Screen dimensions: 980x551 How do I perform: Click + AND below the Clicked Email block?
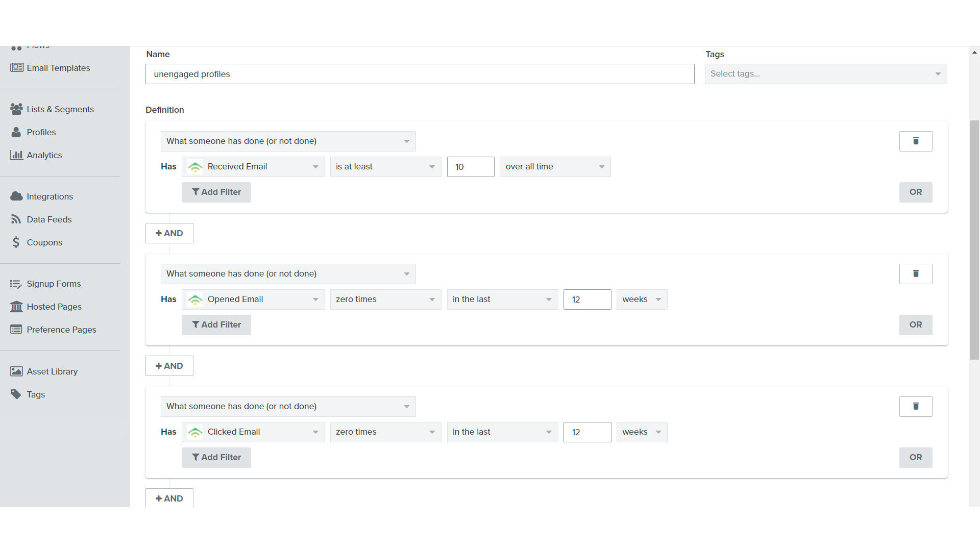(169, 498)
